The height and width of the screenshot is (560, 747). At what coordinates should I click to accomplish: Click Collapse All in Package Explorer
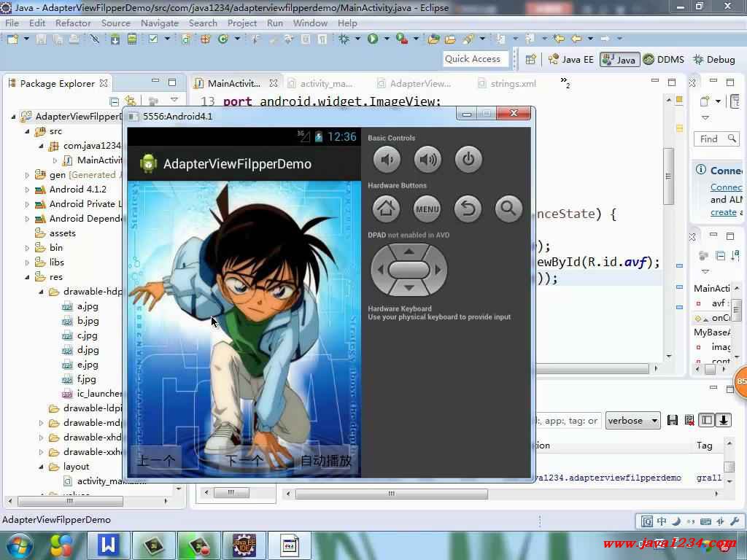tap(115, 101)
